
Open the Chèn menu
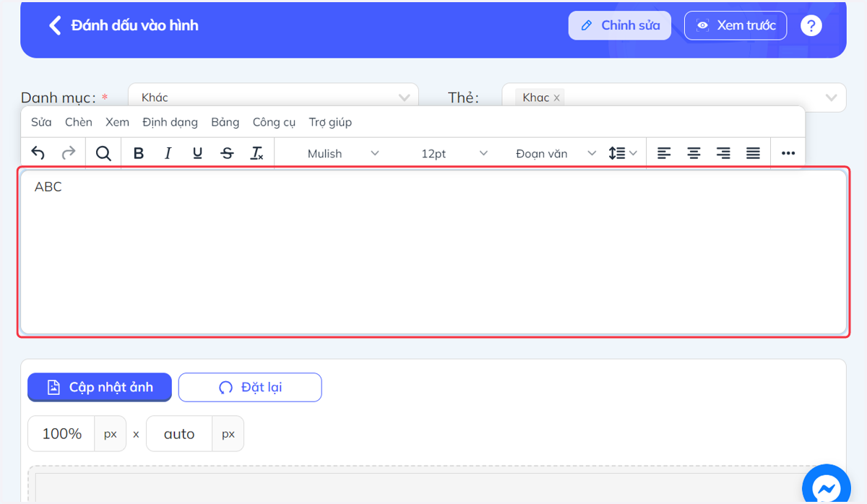(x=79, y=122)
